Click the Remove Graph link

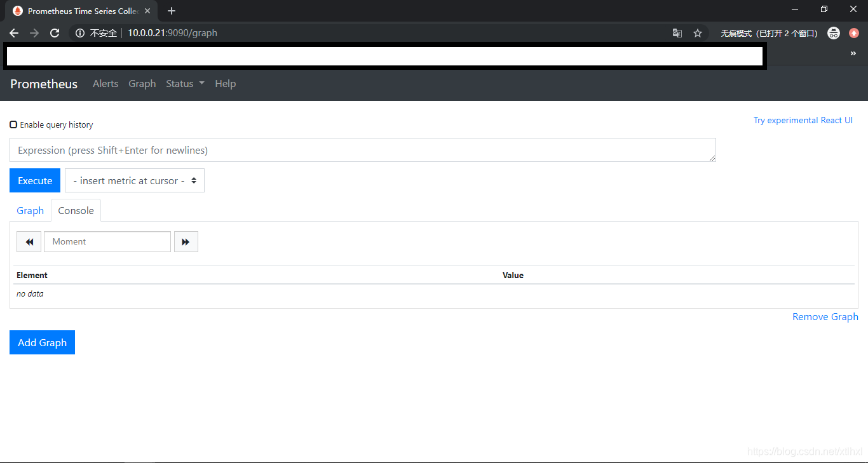825,317
